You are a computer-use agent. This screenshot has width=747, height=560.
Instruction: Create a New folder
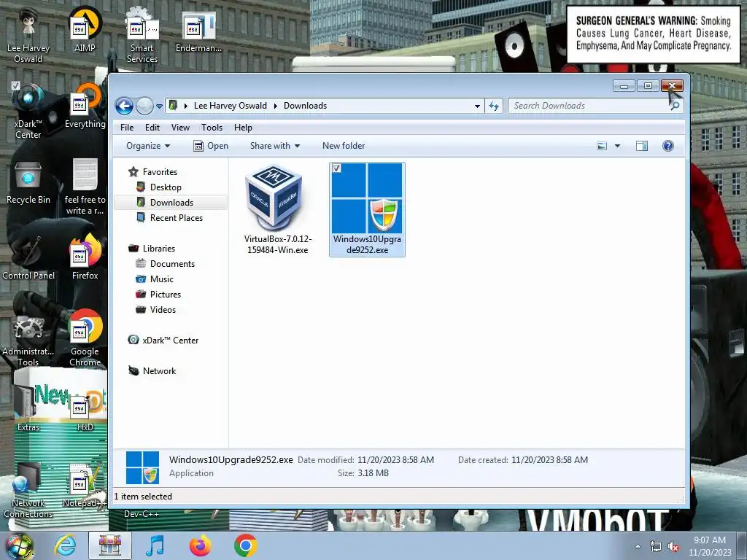(x=344, y=146)
